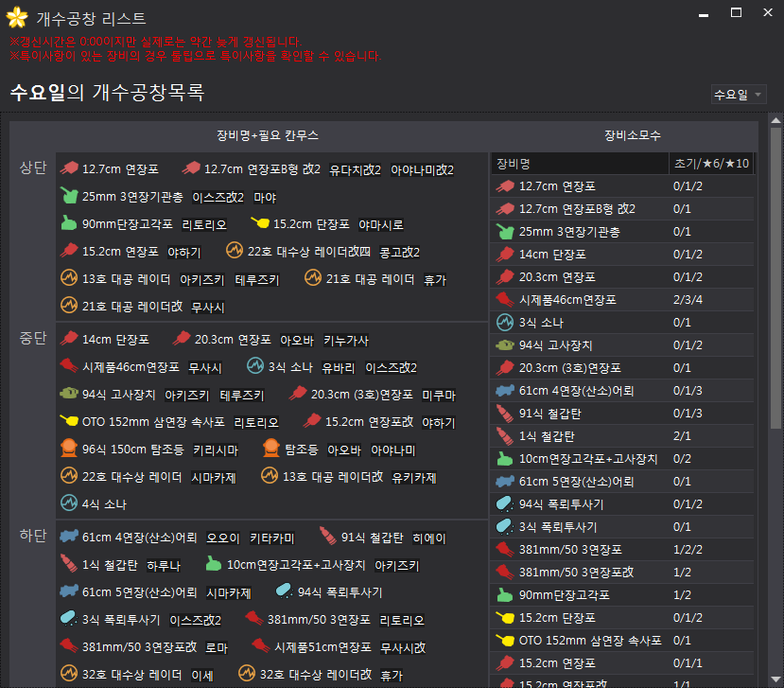Click depth charge icon beside 94식 폭뢰투사기 in 하단
The width and height of the screenshot is (784, 688).
point(284,592)
